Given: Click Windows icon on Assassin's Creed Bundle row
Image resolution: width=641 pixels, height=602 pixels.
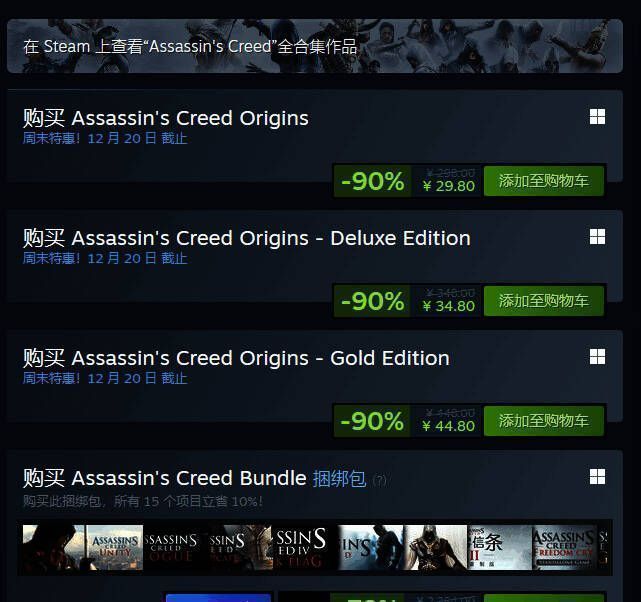Looking at the screenshot, I should coord(597,477).
